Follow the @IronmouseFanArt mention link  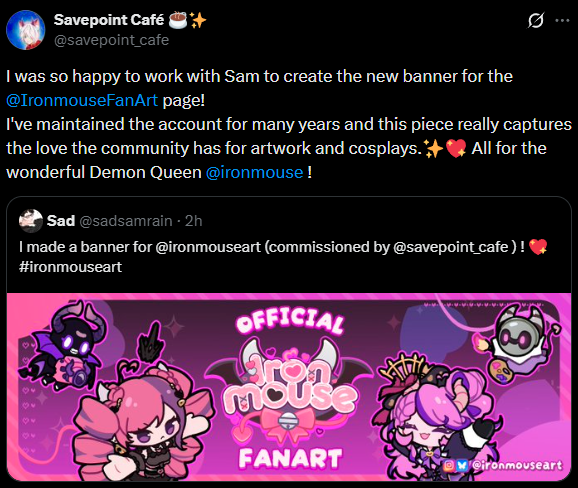[x=82, y=100]
